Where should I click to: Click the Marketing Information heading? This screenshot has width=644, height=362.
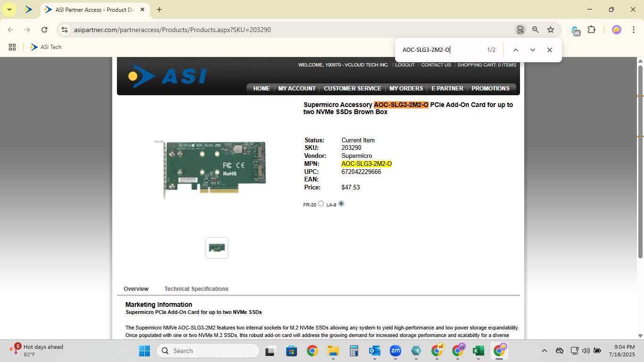click(x=159, y=304)
